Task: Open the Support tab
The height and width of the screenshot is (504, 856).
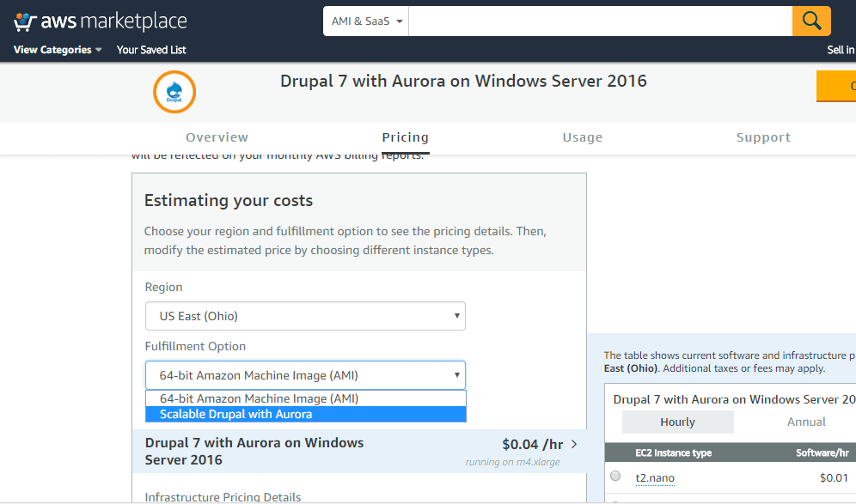Action: 762,137
